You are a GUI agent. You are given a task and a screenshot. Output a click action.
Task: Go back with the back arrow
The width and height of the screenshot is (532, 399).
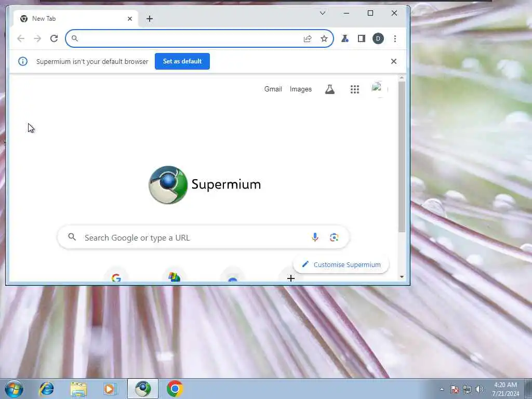point(21,38)
